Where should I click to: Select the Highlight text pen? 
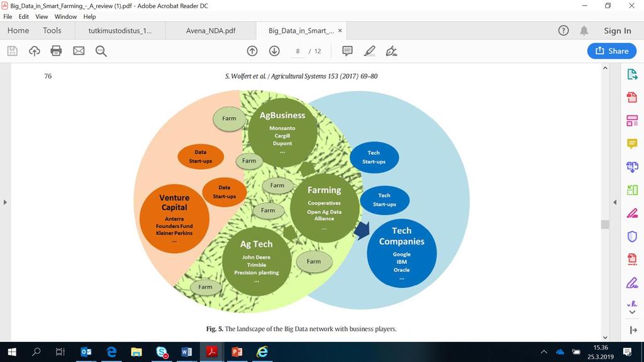370,51
